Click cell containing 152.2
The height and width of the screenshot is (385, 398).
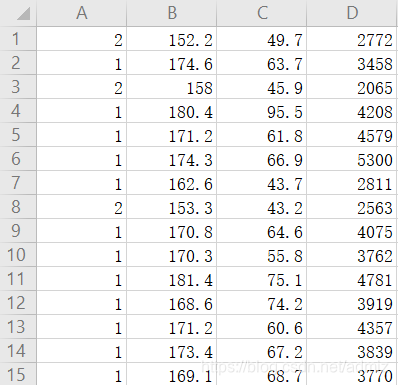[x=171, y=39]
